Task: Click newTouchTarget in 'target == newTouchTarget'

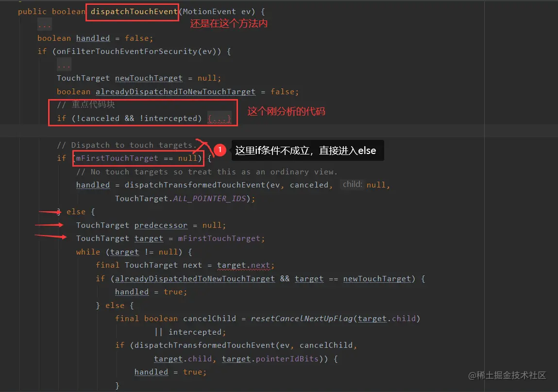Action: coord(377,278)
